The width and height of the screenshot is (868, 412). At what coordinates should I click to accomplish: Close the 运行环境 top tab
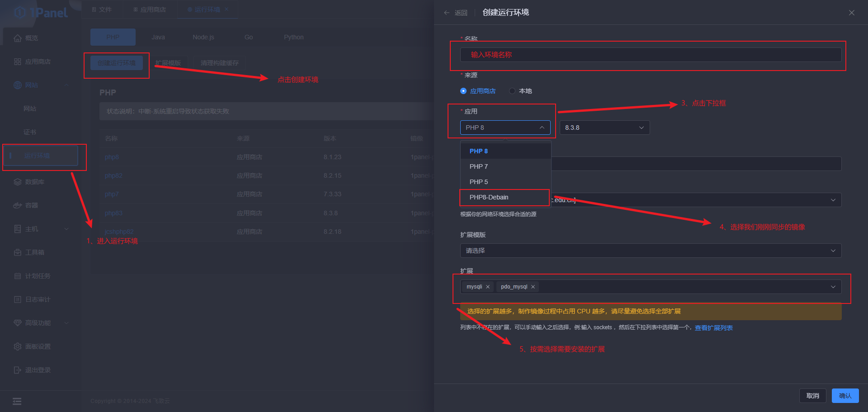pyautogui.click(x=226, y=9)
